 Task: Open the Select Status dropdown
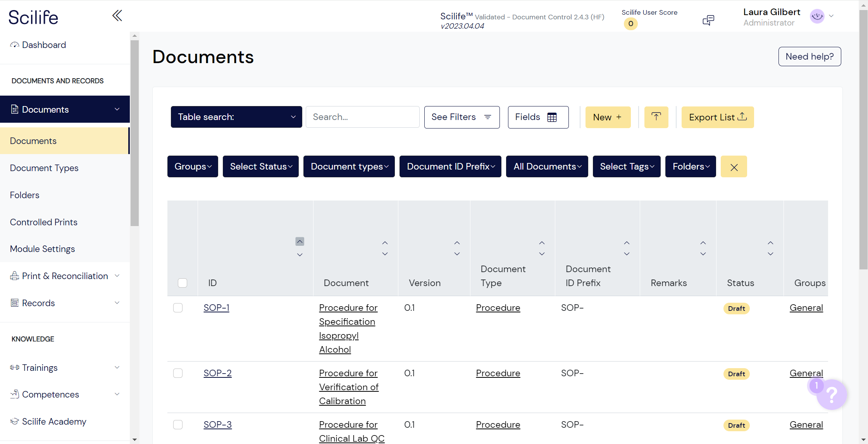(x=260, y=166)
